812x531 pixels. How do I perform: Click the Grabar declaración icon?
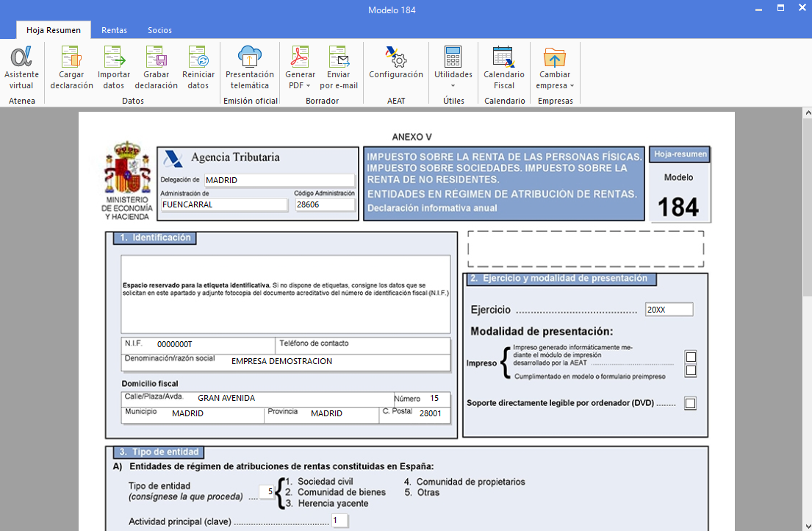click(x=156, y=57)
